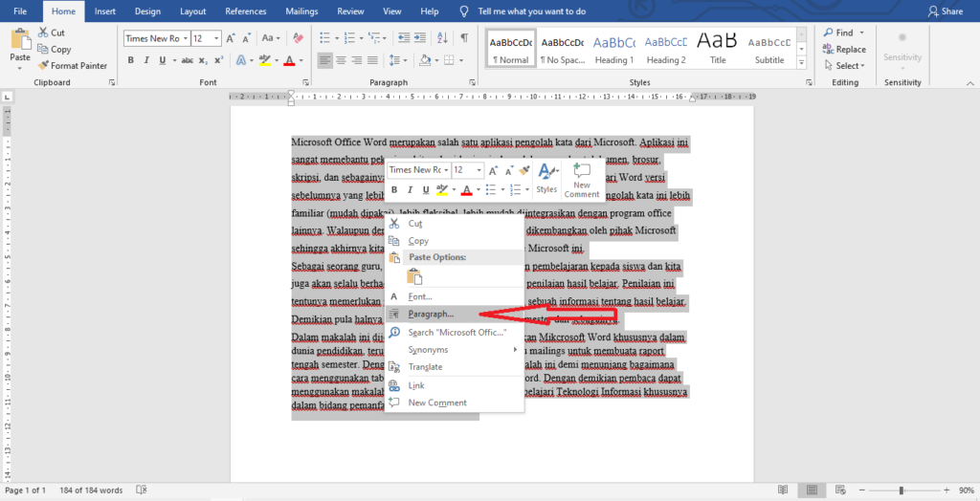Apply the Heading 1 style
The height and width of the screenshot is (501, 980).
pyautogui.click(x=614, y=49)
